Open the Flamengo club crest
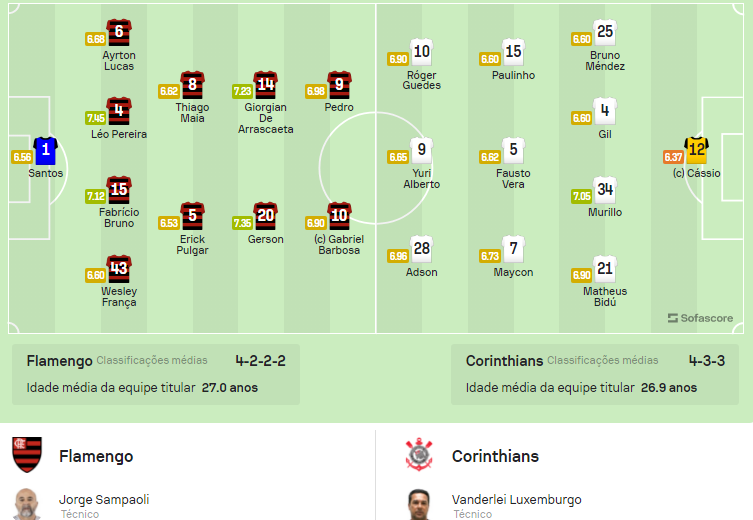The height and width of the screenshot is (520, 753). [x=27, y=455]
